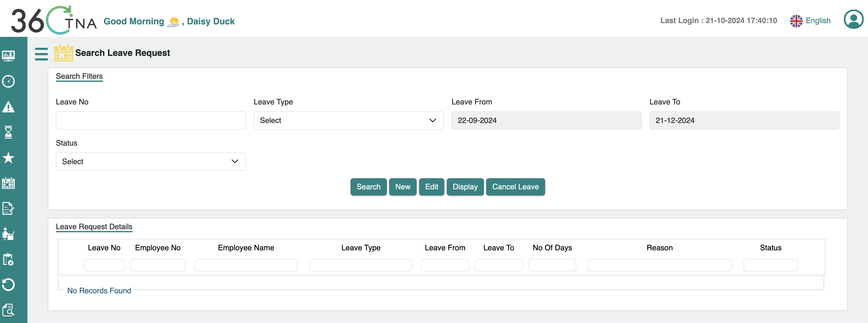This screenshot has width=868, height=323.
Task: Click the Leave No input field
Action: point(151,120)
